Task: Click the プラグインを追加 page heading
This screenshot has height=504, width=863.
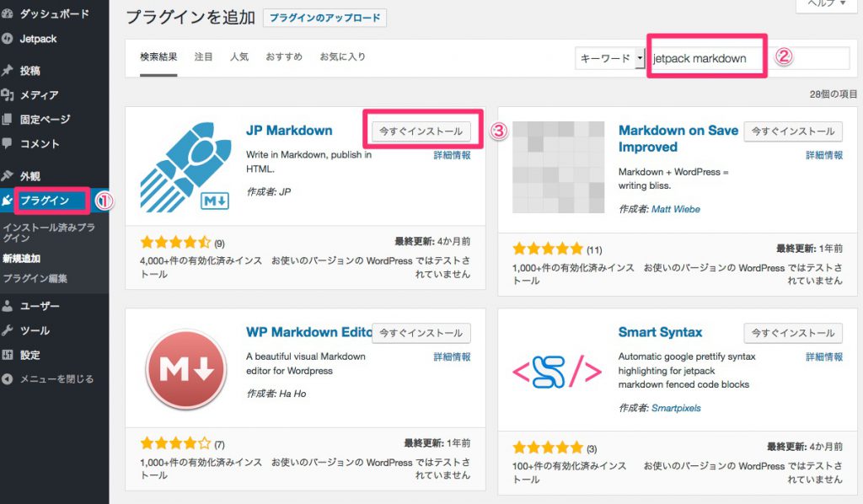Action: pyautogui.click(x=190, y=18)
